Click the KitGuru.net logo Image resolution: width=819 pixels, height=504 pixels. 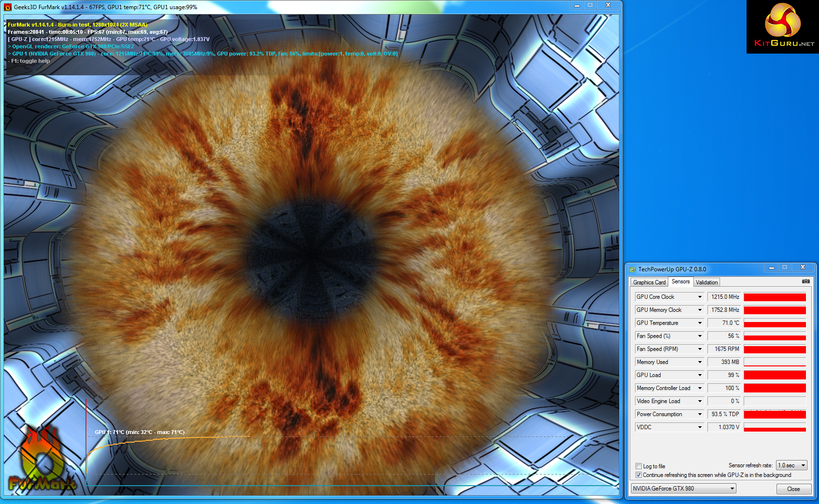[x=782, y=27]
